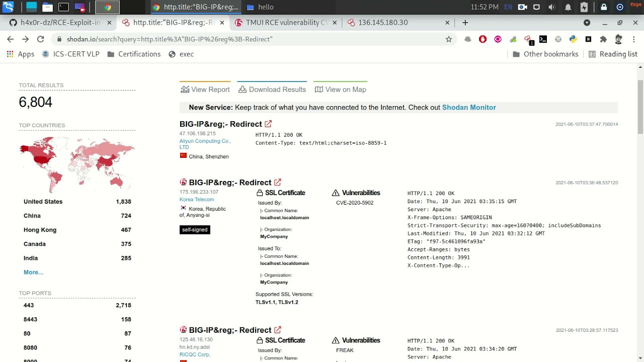
Task: Click the battery power icon in tray
Action: click(584, 7)
